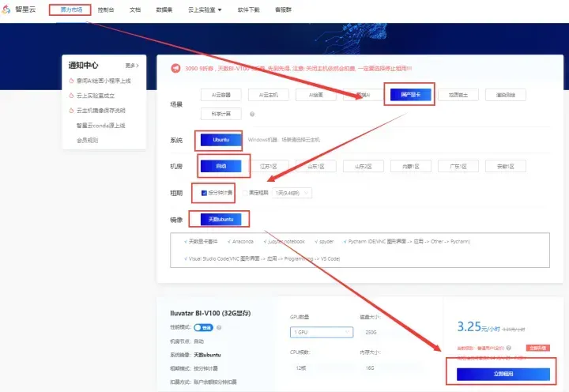Open the 控制台 nav item
The height and width of the screenshot is (392, 569).
pos(106,9)
